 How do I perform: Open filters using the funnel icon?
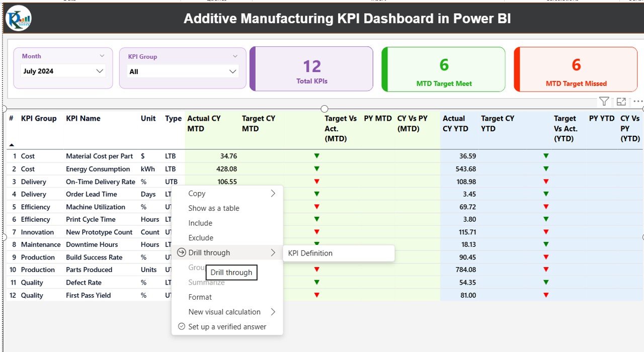(x=604, y=101)
